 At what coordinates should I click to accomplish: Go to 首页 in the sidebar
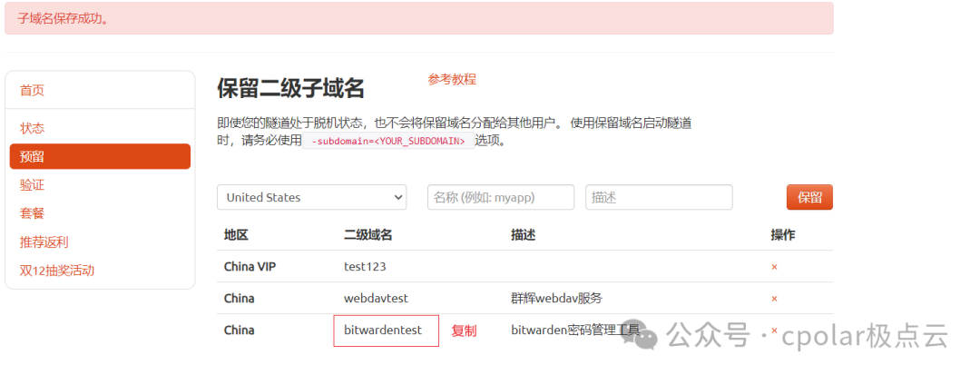click(32, 91)
